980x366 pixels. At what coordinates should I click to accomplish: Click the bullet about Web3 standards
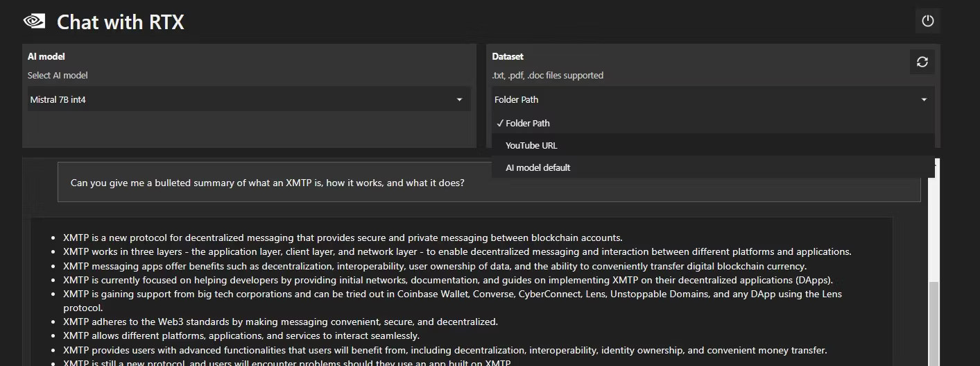280,322
